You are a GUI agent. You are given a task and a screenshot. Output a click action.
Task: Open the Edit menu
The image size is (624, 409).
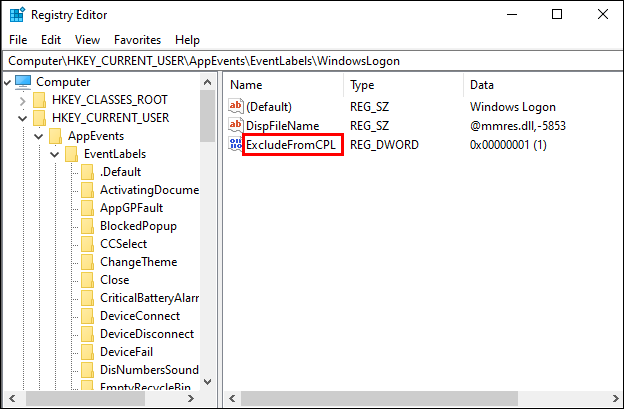pyautogui.click(x=51, y=40)
